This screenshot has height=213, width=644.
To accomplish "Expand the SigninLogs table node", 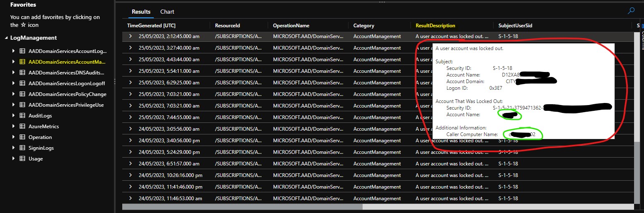I will [14, 148].
